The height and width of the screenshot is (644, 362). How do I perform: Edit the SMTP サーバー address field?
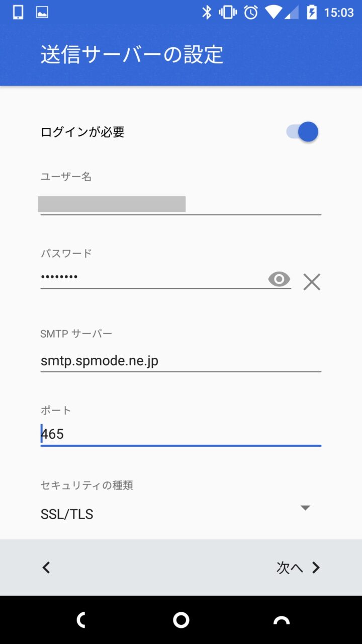180,361
